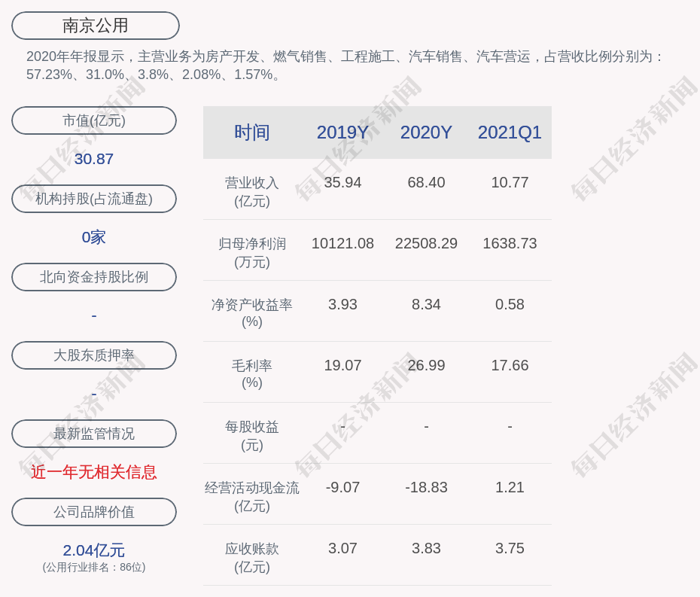Click the 2021Q1 应收账款 value 3.75

click(510, 548)
